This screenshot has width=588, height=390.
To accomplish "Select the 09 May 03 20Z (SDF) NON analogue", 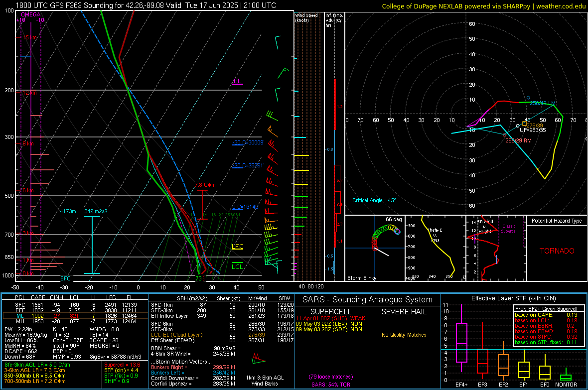I will (x=329, y=329).
